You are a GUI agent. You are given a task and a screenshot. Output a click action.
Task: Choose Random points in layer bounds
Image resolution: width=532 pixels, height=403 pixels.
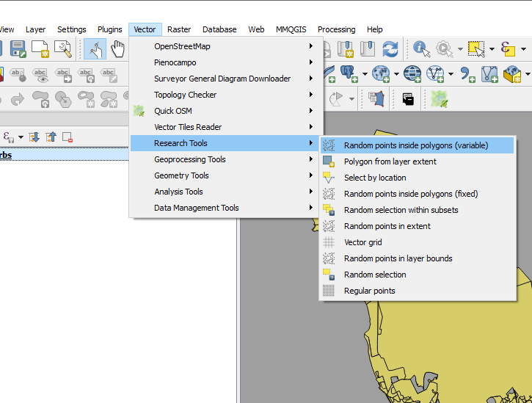(x=418, y=258)
